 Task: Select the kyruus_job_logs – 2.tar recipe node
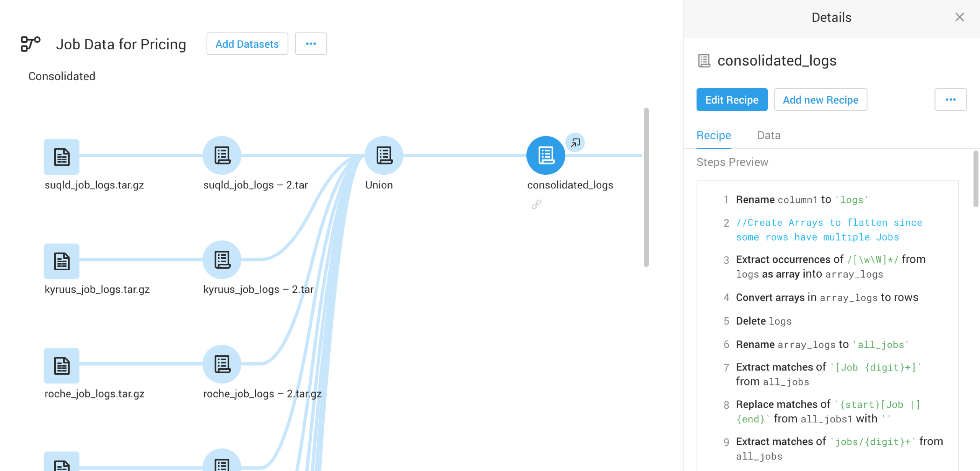(222, 260)
